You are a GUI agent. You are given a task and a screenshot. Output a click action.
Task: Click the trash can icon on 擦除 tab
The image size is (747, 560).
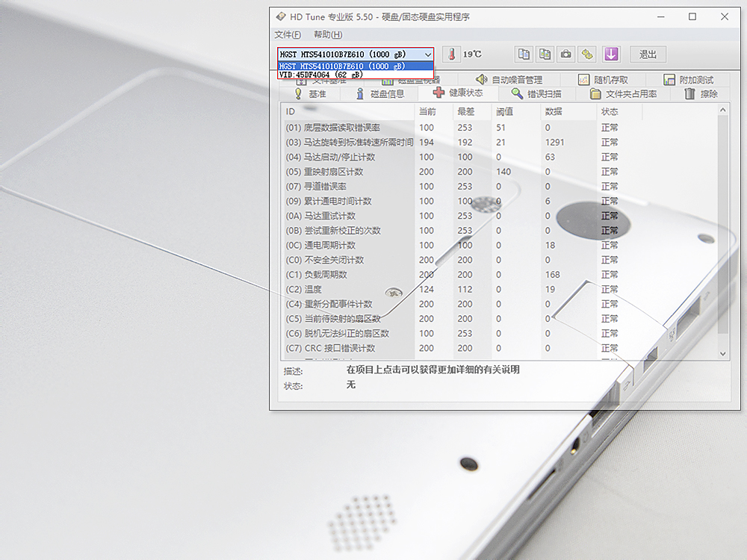689,94
